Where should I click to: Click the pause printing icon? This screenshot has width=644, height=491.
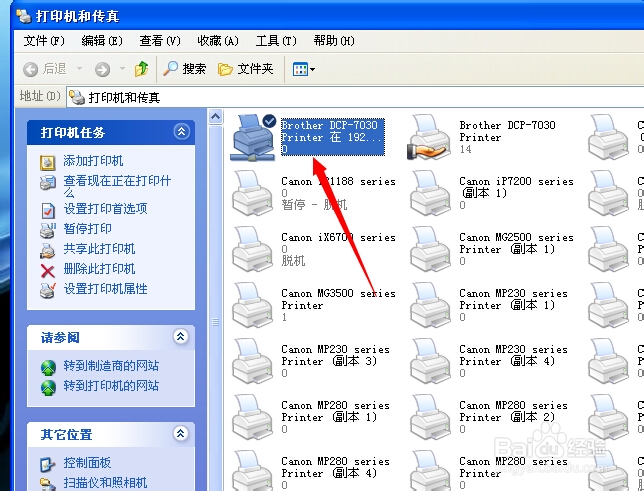click(x=48, y=231)
